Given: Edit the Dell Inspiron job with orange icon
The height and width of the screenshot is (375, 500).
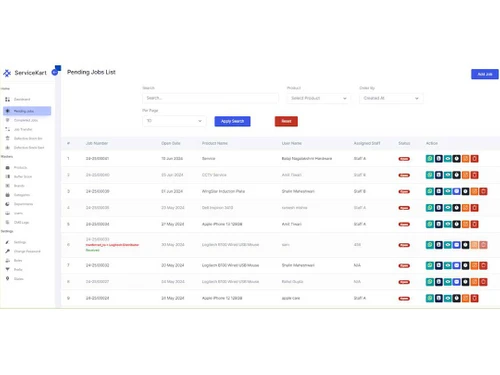Looking at the screenshot, I should coord(465,208).
